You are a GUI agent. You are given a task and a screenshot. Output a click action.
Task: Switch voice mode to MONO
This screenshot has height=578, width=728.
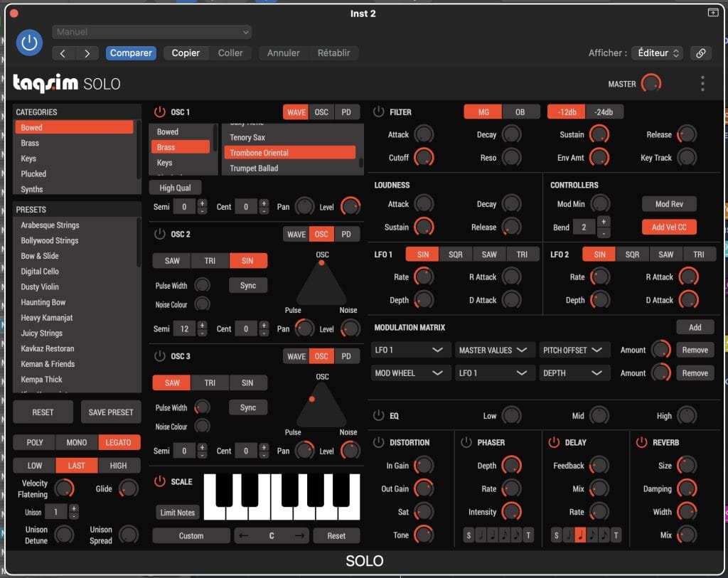pyautogui.click(x=76, y=442)
